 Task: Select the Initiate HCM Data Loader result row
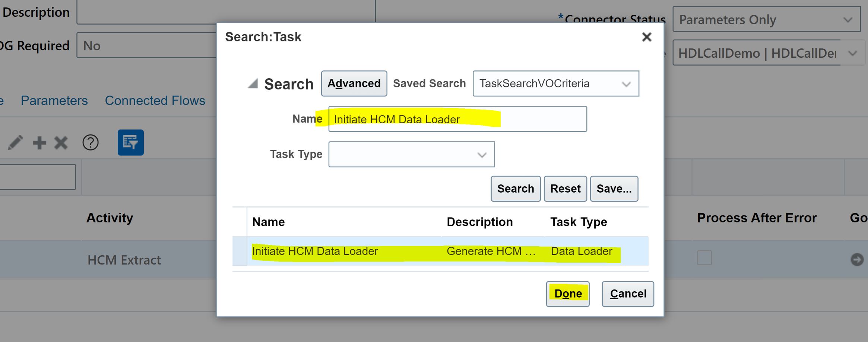pyautogui.click(x=315, y=251)
